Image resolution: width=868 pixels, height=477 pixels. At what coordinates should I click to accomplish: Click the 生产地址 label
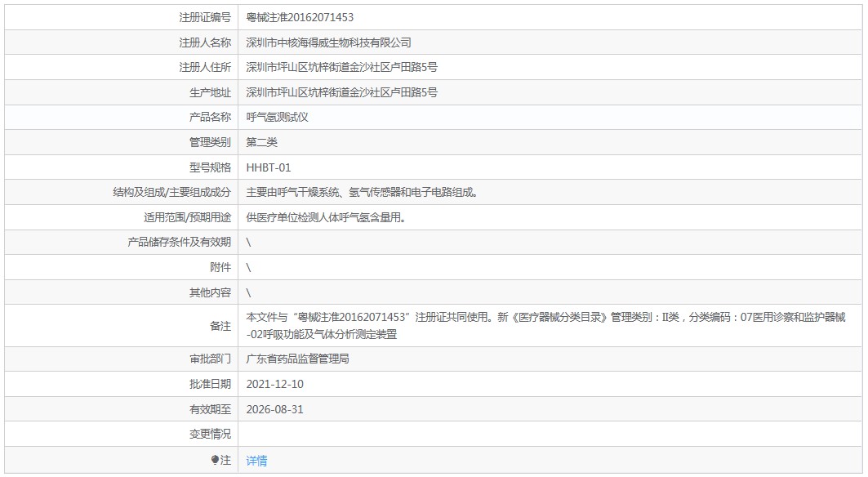[210, 92]
